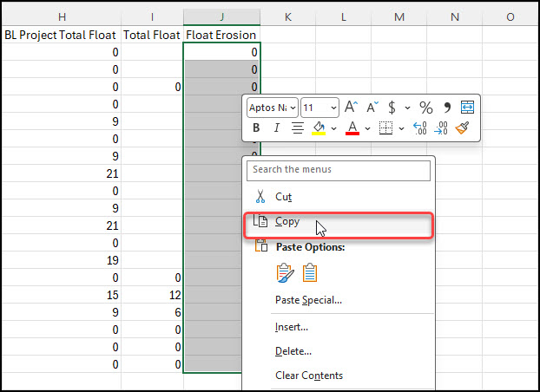The height and width of the screenshot is (392, 540).
Task: Expand the font color dropdown arrow
Action: coord(367,128)
